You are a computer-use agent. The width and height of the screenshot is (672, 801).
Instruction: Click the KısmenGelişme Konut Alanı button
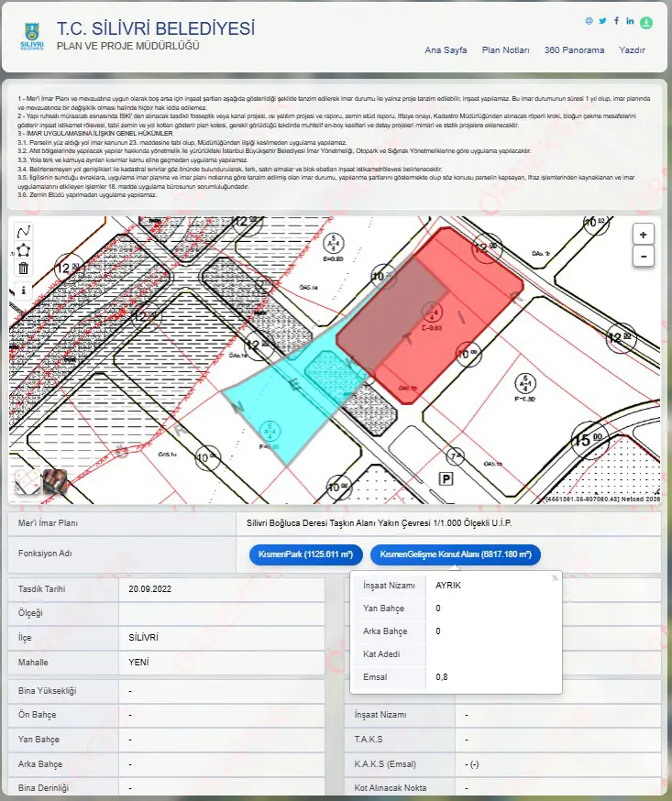click(x=456, y=554)
